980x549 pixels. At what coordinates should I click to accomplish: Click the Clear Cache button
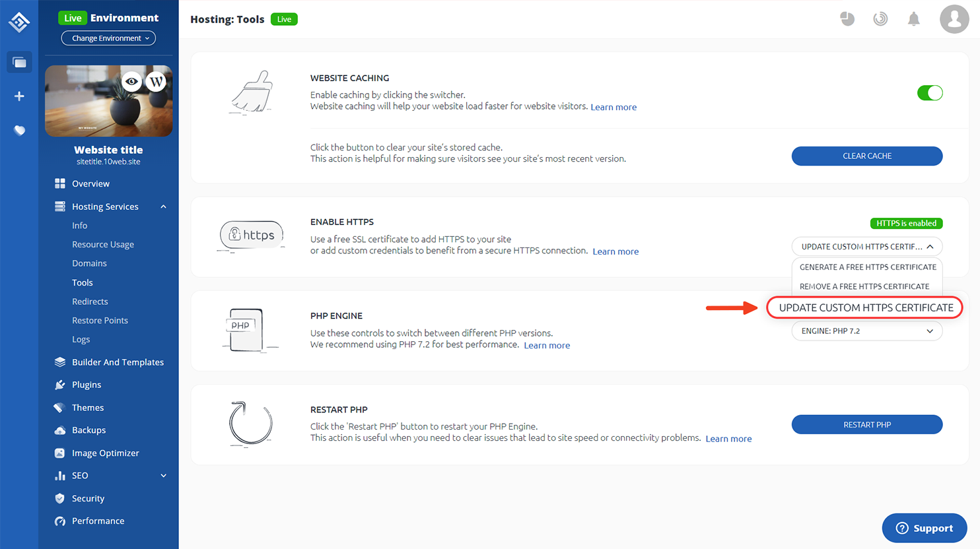pos(867,156)
